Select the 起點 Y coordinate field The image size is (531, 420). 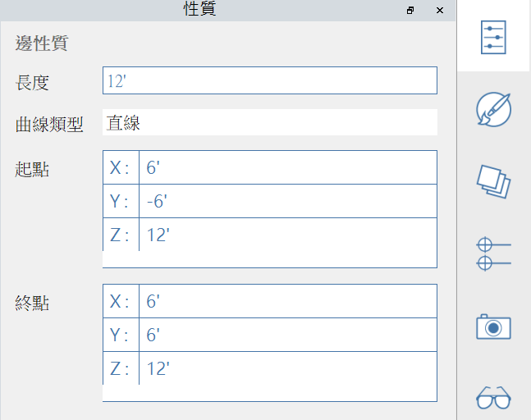(x=286, y=202)
